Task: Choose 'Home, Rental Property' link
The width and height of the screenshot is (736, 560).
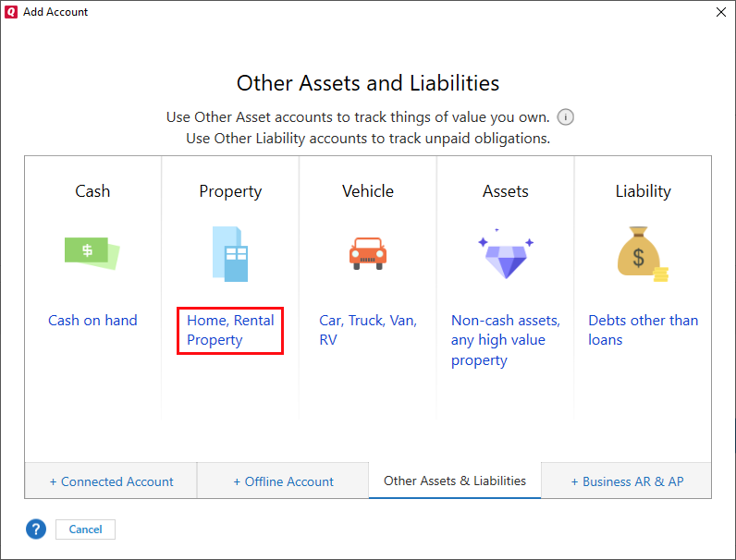Action: [x=230, y=330]
